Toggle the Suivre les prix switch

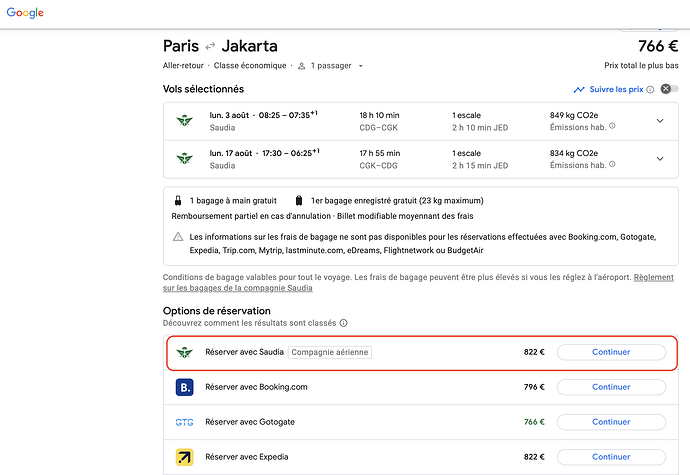tap(669, 89)
